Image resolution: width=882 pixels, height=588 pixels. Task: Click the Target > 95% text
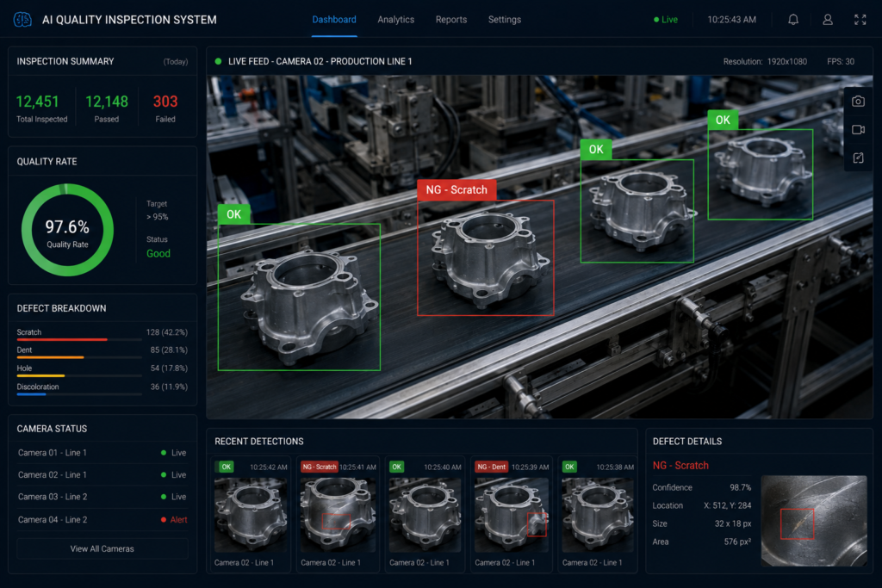click(157, 210)
